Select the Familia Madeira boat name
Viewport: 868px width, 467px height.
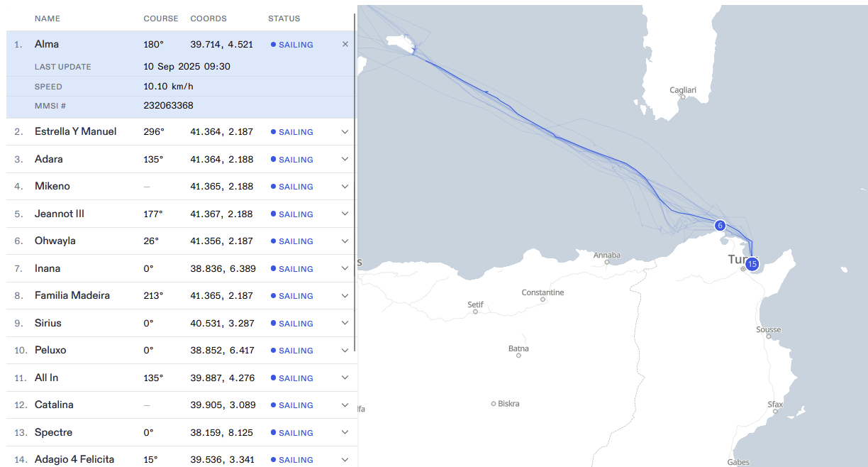(x=72, y=295)
